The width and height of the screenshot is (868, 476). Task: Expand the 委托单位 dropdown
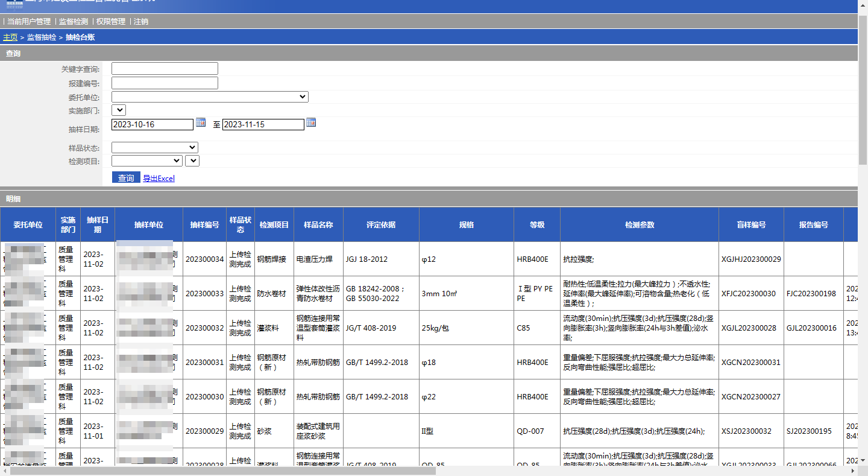(x=210, y=97)
